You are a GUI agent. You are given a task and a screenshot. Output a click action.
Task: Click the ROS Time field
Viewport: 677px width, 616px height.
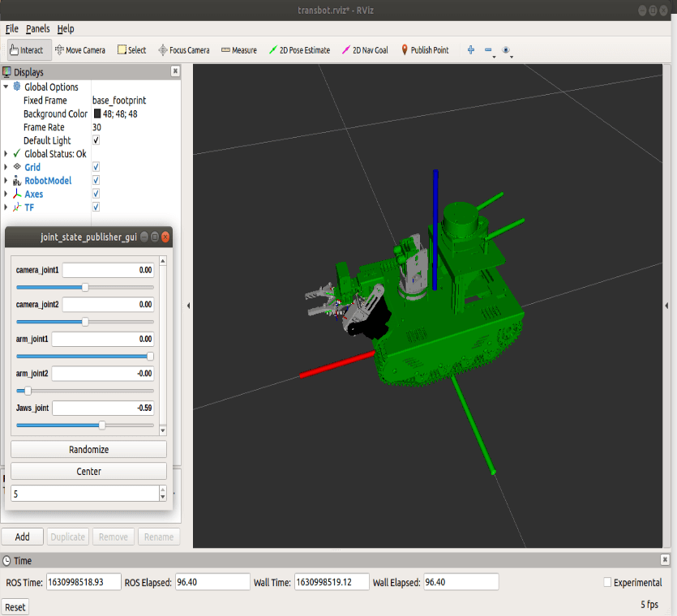click(84, 582)
